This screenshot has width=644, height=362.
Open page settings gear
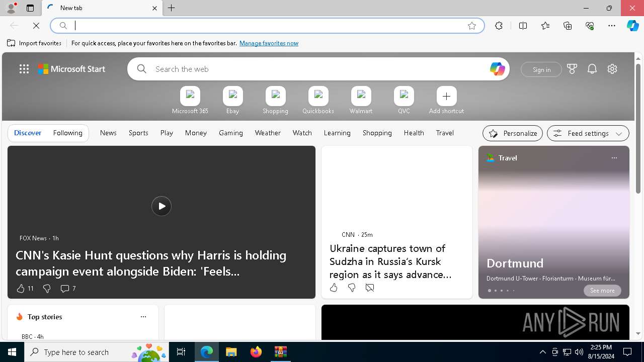(x=612, y=69)
